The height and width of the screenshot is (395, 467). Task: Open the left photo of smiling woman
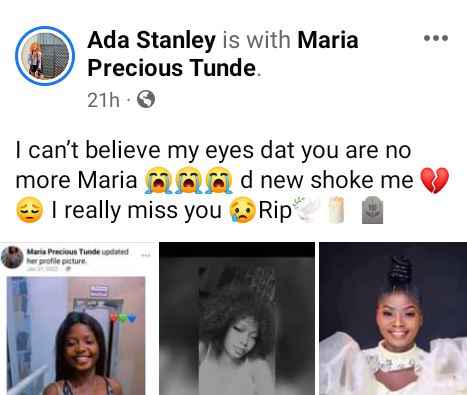pyautogui.click(x=76, y=335)
